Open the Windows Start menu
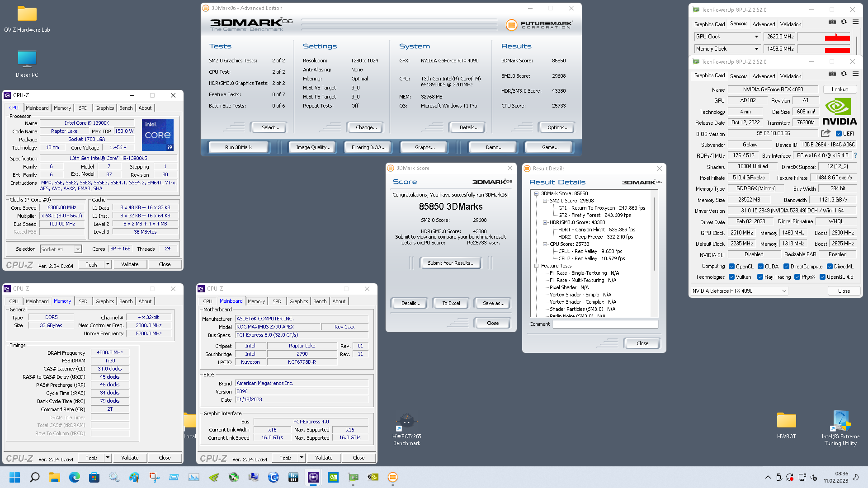 (x=15, y=477)
